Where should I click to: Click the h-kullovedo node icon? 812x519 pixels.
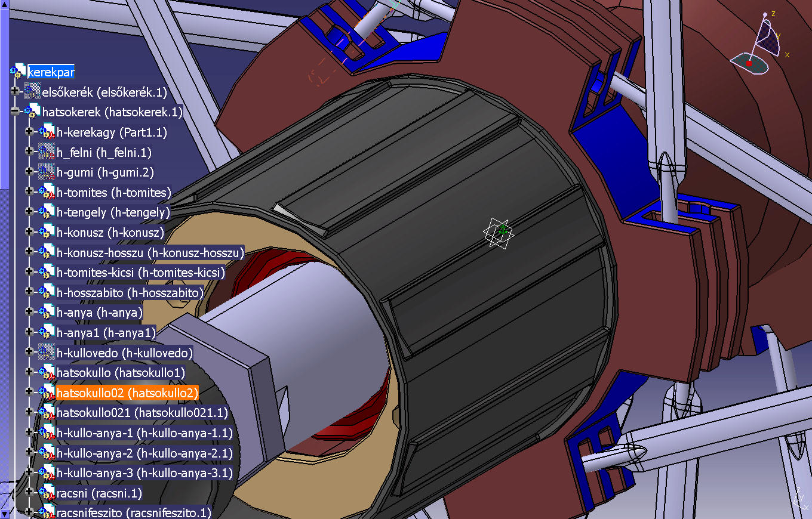[47, 353]
